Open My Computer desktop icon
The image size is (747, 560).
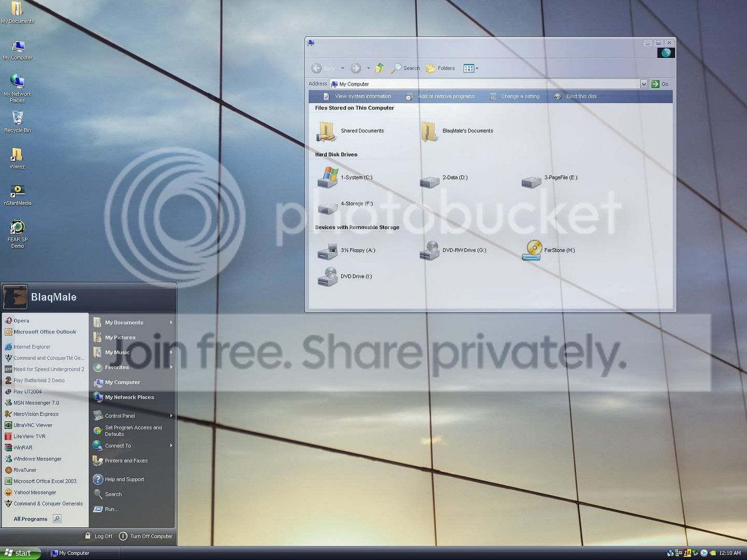click(x=17, y=50)
